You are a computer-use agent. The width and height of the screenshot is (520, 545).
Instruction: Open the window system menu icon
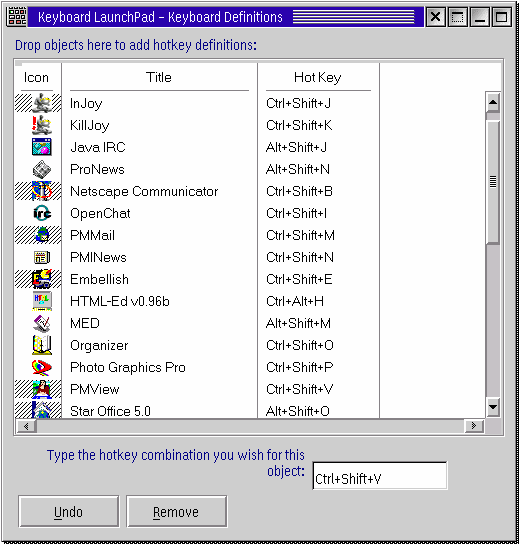pyautogui.click(x=16, y=17)
